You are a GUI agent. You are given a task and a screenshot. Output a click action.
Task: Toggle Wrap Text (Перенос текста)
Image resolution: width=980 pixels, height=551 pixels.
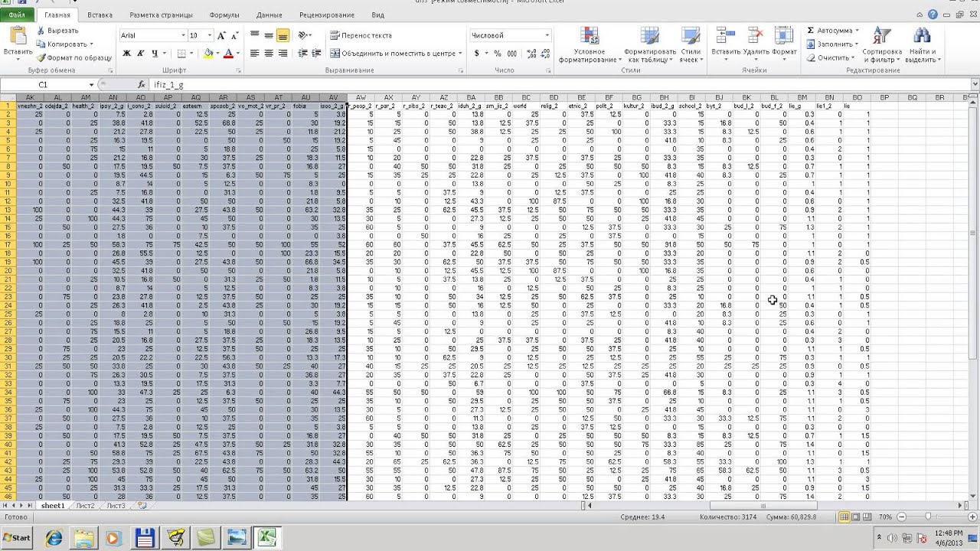[x=361, y=36]
